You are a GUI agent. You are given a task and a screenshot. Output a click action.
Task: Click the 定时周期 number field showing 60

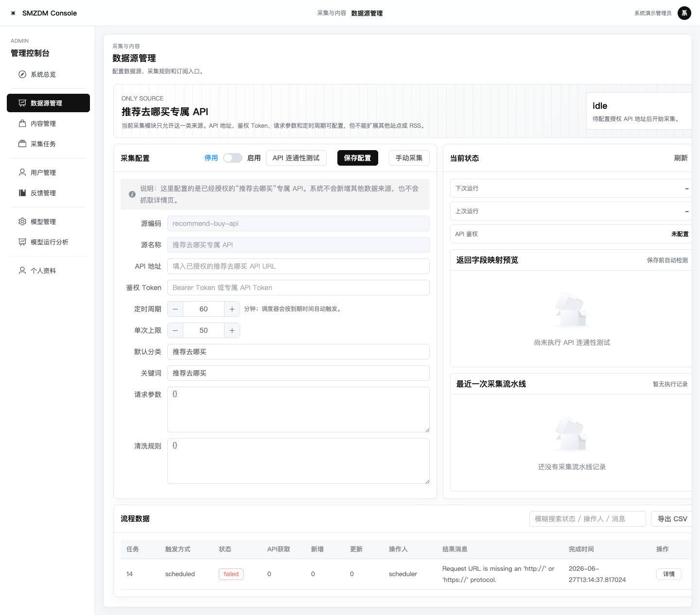click(x=204, y=309)
